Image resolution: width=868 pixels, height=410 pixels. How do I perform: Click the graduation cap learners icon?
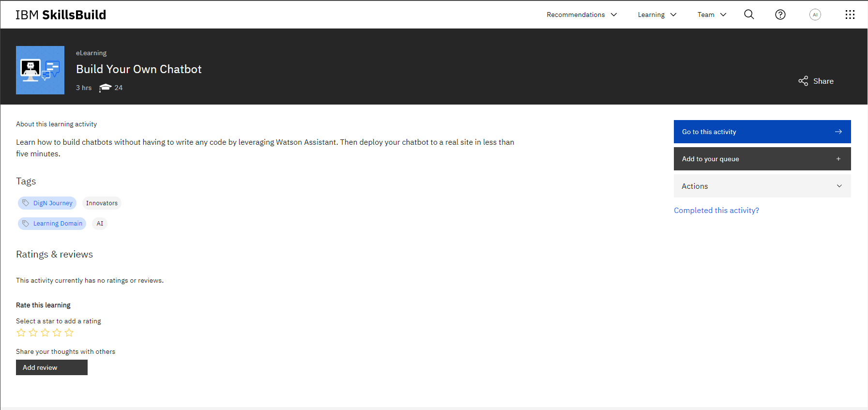tap(105, 88)
